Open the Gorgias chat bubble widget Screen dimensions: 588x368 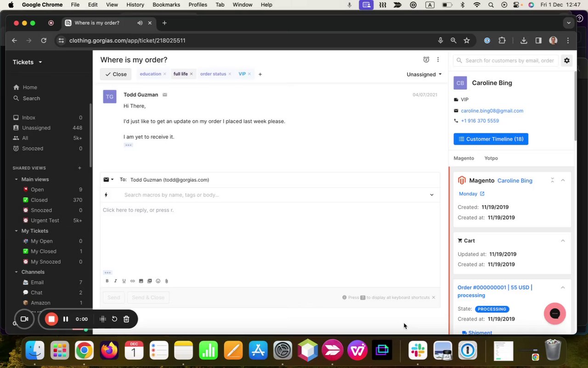(x=554, y=314)
